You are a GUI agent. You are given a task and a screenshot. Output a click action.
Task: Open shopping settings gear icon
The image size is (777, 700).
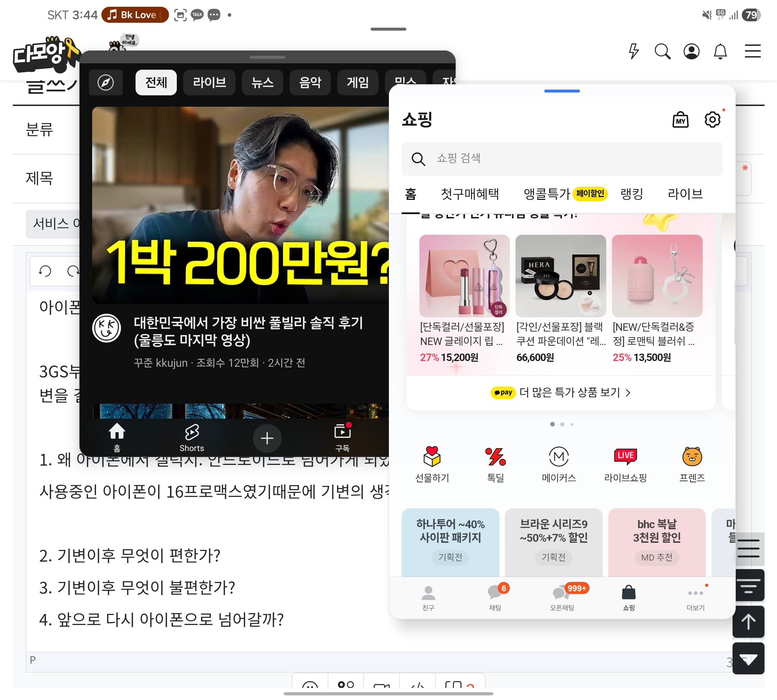(712, 120)
